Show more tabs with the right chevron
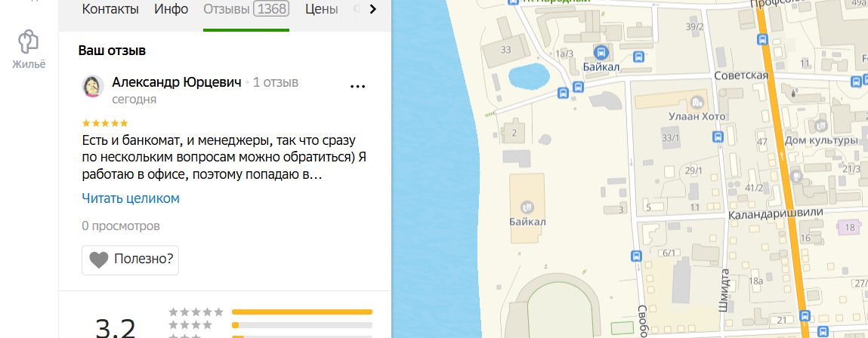868x338 pixels. (372, 9)
